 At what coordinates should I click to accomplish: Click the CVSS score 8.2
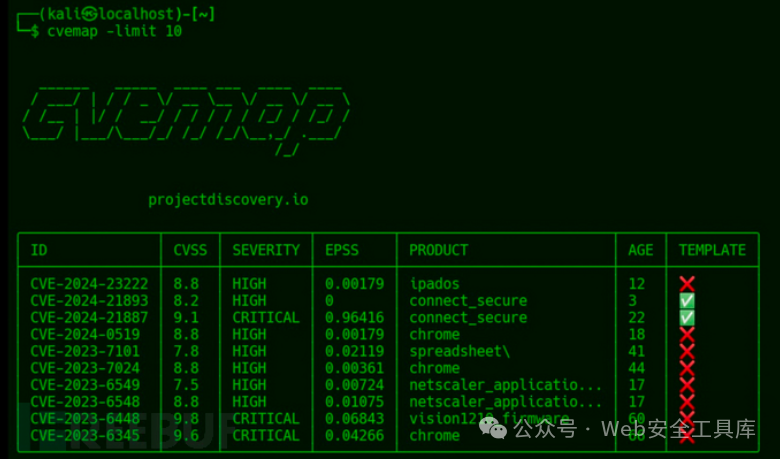(x=186, y=301)
